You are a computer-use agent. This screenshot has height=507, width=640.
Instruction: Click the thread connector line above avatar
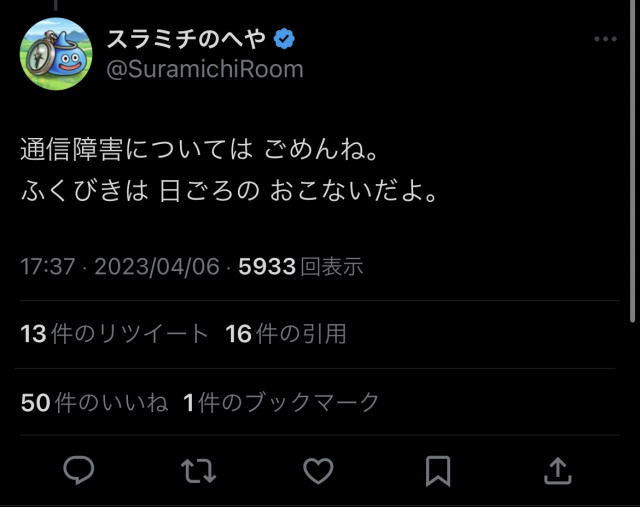pos(56,5)
